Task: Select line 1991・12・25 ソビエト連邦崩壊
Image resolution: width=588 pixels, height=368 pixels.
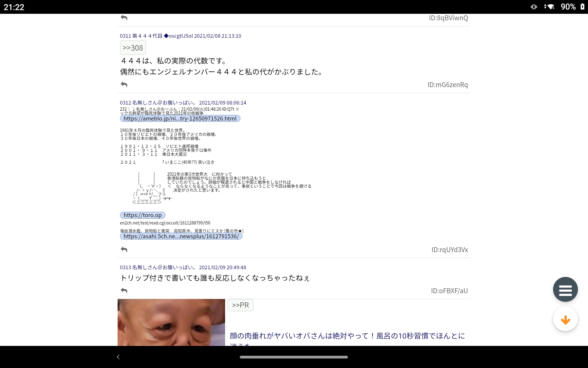Action: [x=159, y=146]
